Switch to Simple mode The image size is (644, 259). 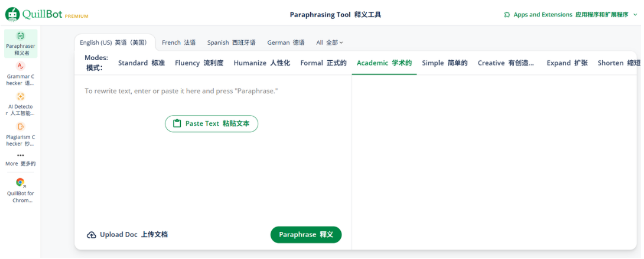click(445, 63)
